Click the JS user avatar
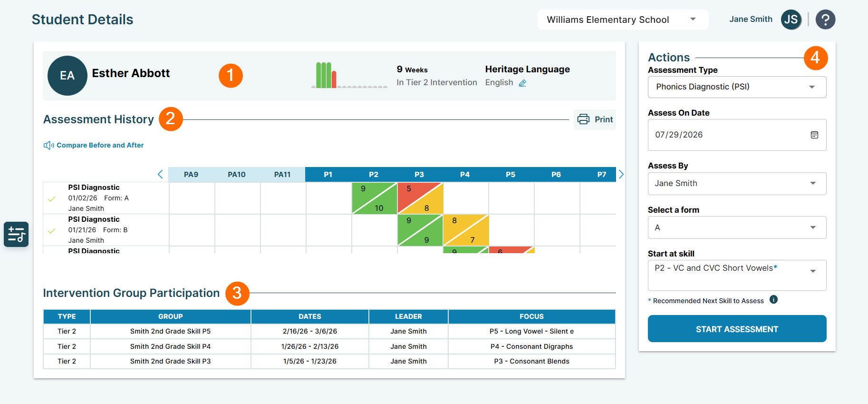 point(791,20)
